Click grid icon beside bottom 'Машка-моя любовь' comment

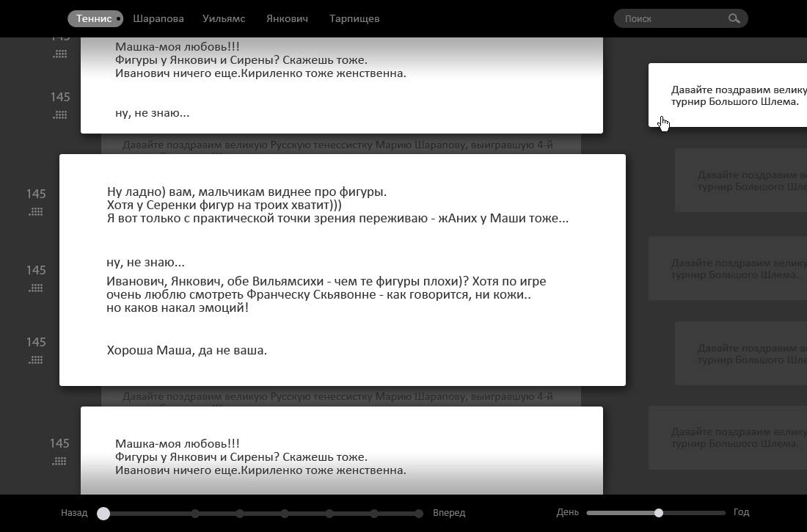click(x=59, y=461)
